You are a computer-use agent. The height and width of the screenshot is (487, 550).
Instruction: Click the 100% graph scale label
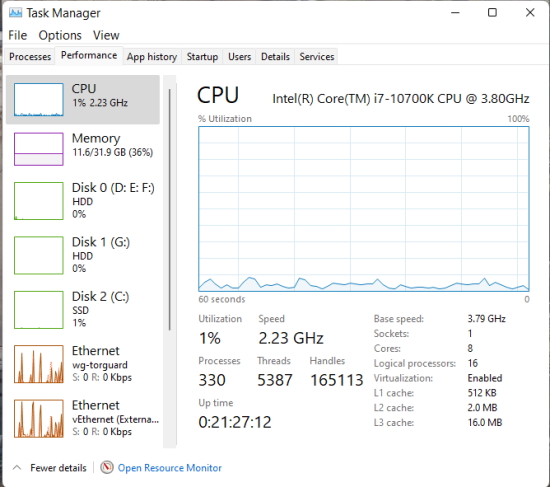pyautogui.click(x=518, y=119)
